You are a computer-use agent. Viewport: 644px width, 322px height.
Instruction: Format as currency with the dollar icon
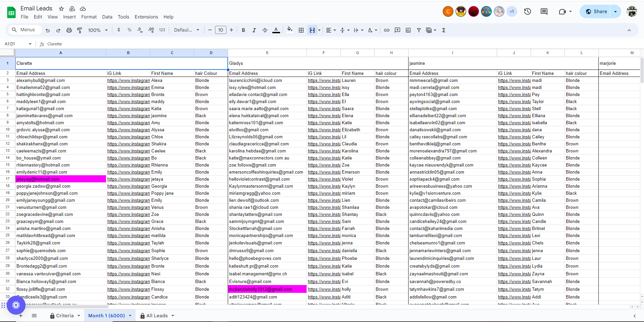[x=119, y=30]
